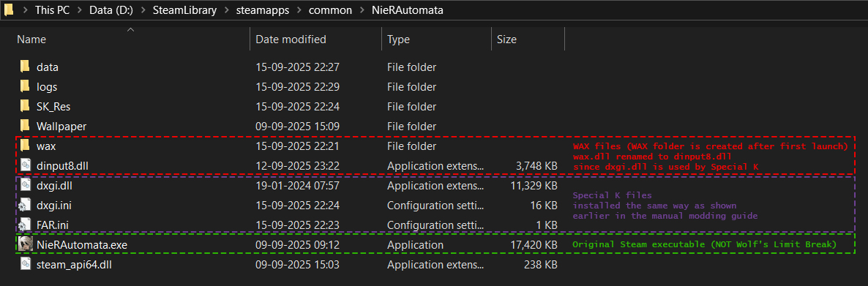
Task: Select the logs folder icon
Action: pyautogui.click(x=24, y=87)
